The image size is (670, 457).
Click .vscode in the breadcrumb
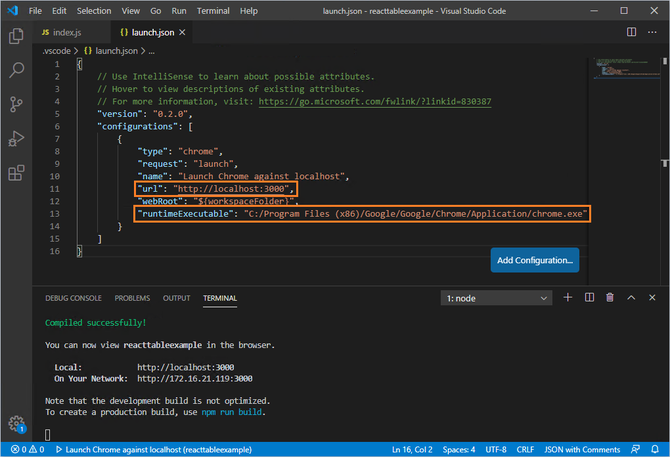tap(56, 51)
